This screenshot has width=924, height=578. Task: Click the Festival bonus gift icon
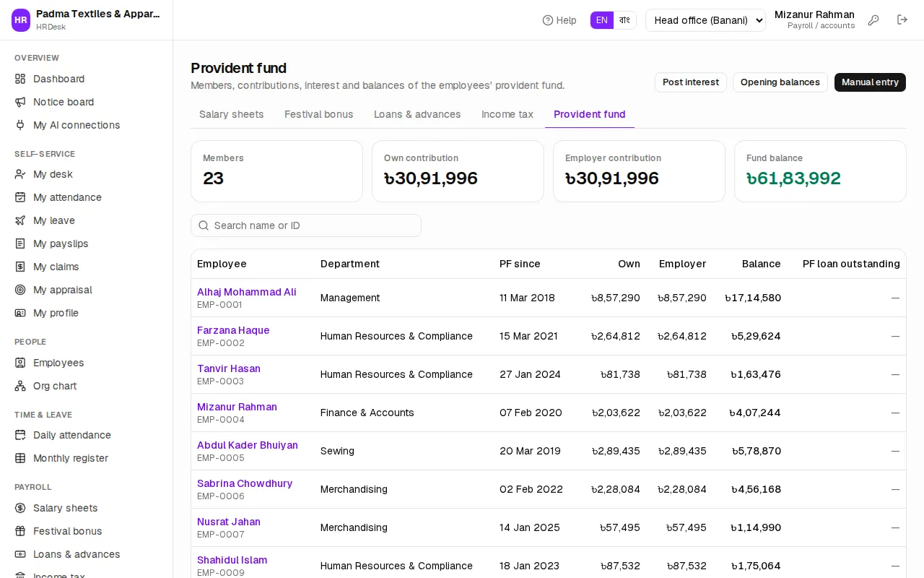click(20, 531)
